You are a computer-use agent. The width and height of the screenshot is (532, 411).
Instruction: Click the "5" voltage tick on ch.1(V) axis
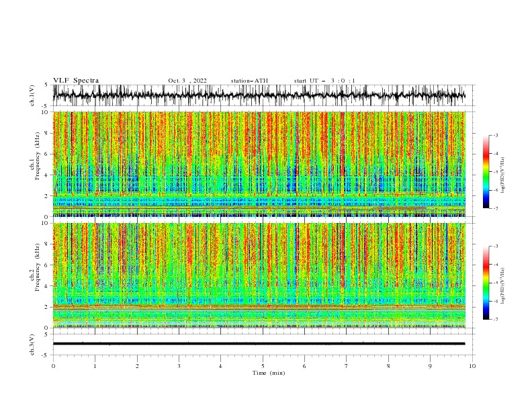(x=46, y=85)
